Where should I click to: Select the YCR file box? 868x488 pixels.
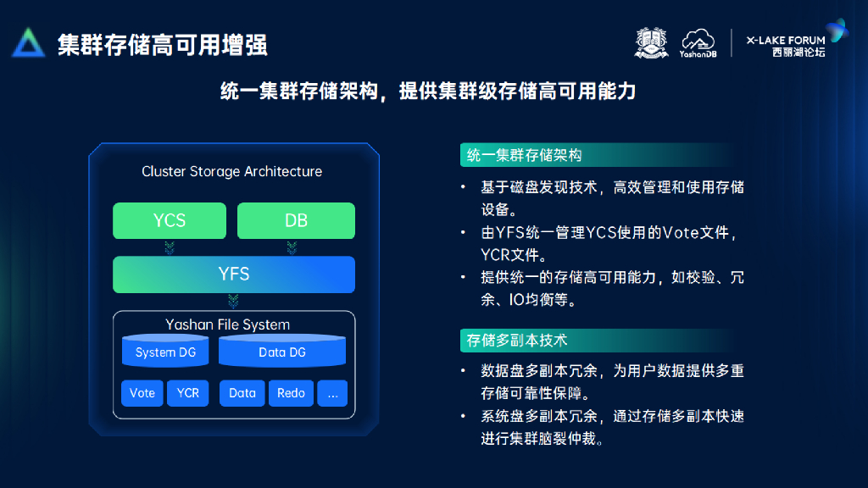coord(188,393)
